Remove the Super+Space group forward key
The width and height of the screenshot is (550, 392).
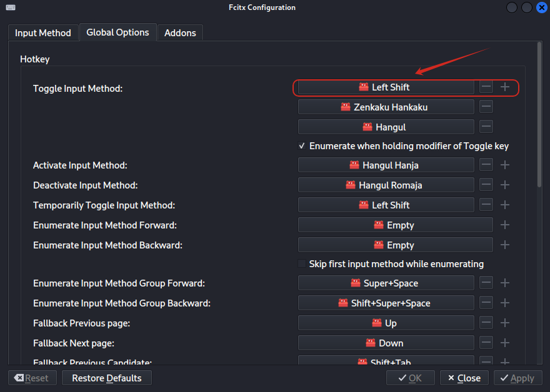click(x=486, y=283)
